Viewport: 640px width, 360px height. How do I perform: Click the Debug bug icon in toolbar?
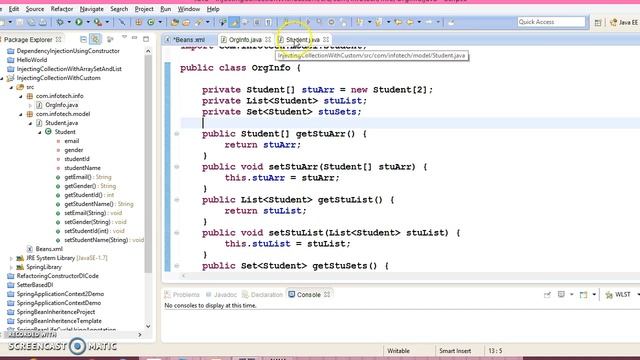click(60, 22)
